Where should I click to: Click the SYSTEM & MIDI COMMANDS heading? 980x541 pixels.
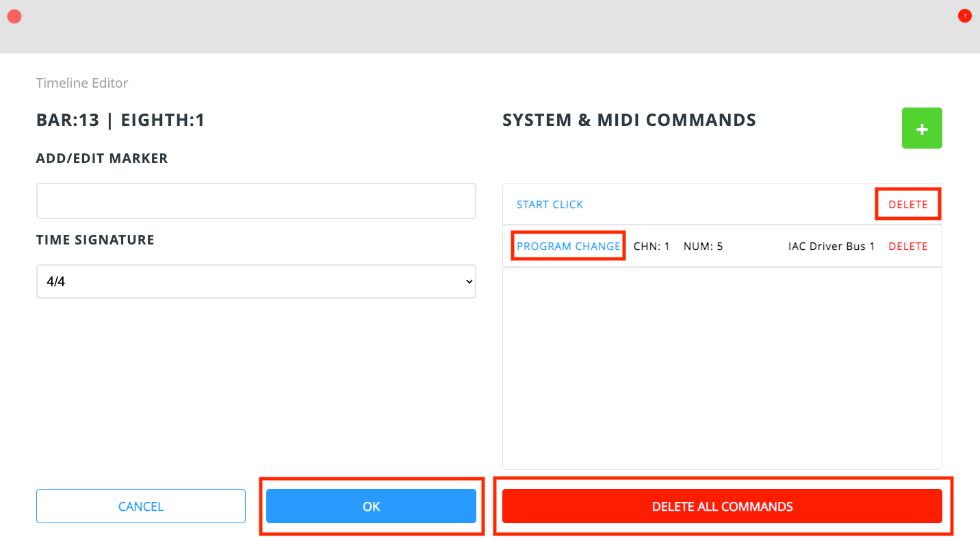(x=629, y=121)
